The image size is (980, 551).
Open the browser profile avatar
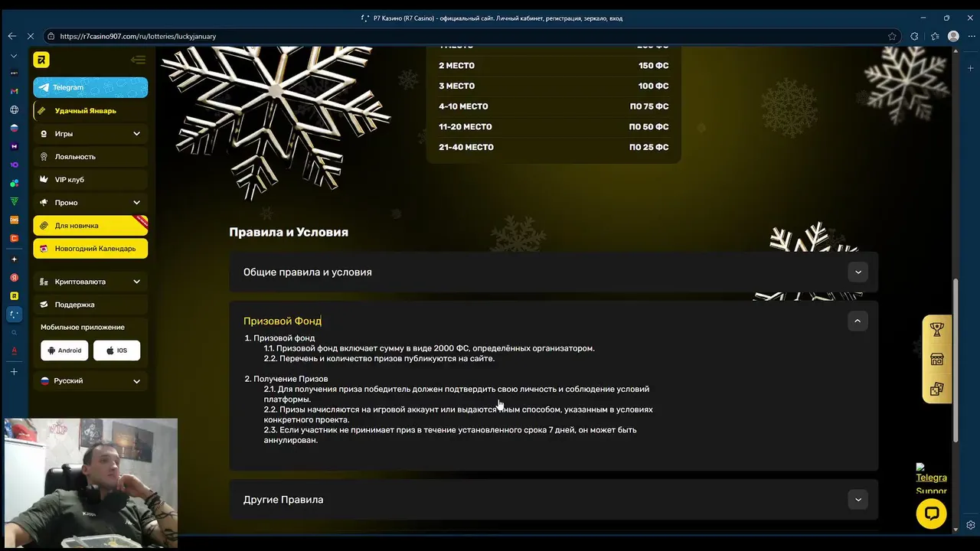(x=953, y=36)
